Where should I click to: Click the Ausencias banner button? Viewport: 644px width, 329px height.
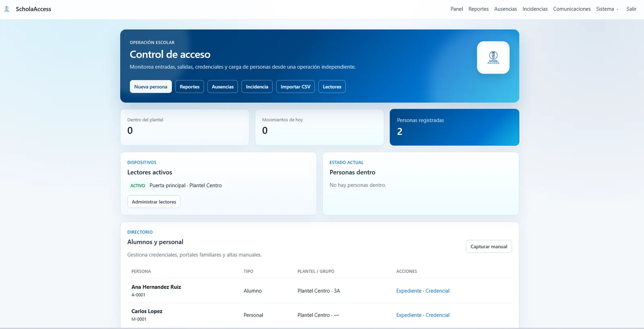(223, 87)
